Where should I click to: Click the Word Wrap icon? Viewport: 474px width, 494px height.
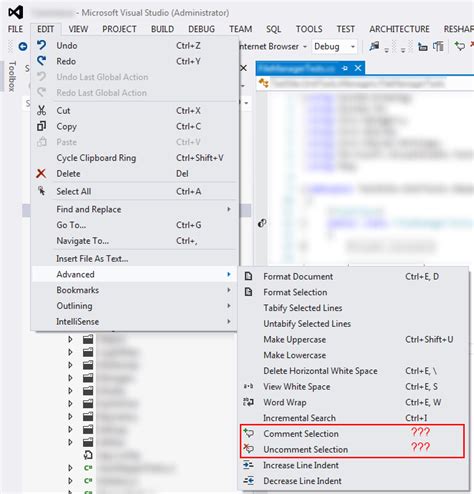(x=248, y=402)
